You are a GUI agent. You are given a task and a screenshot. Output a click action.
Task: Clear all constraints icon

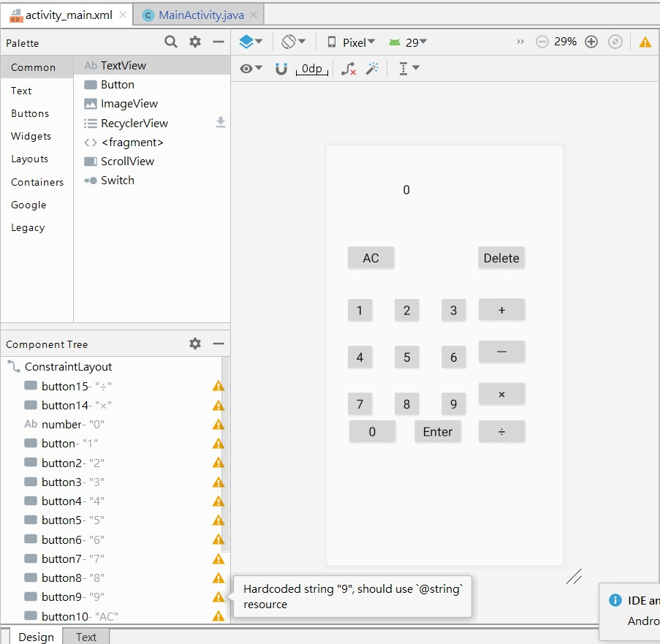point(349,68)
